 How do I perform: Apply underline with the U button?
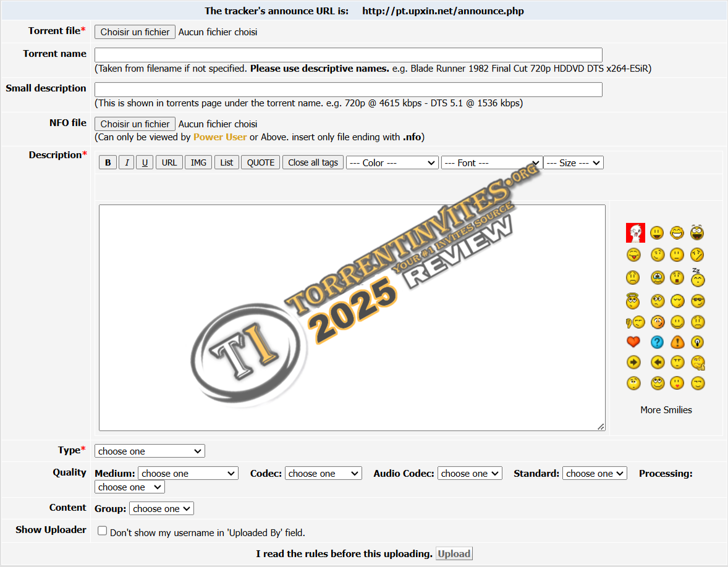[x=145, y=162]
